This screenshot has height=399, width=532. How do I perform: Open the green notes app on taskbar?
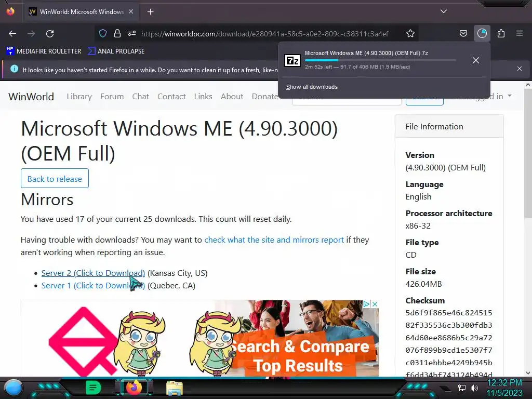point(93,388)
